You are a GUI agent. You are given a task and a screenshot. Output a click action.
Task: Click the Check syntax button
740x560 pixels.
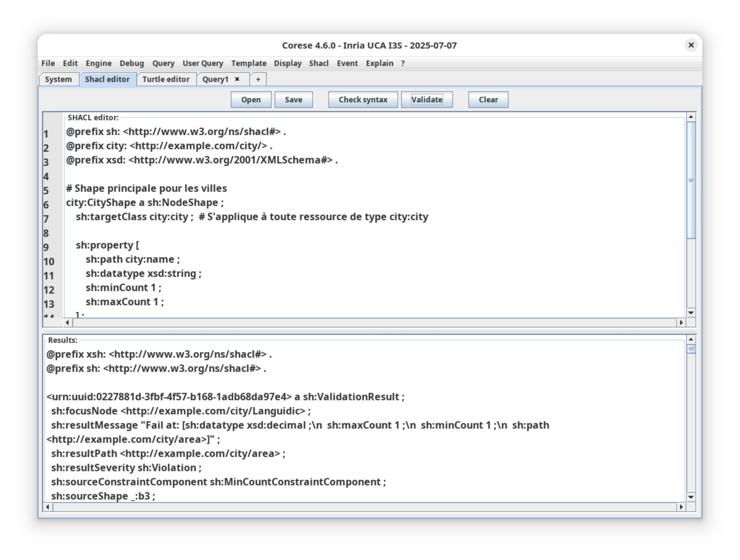(363, 100)
